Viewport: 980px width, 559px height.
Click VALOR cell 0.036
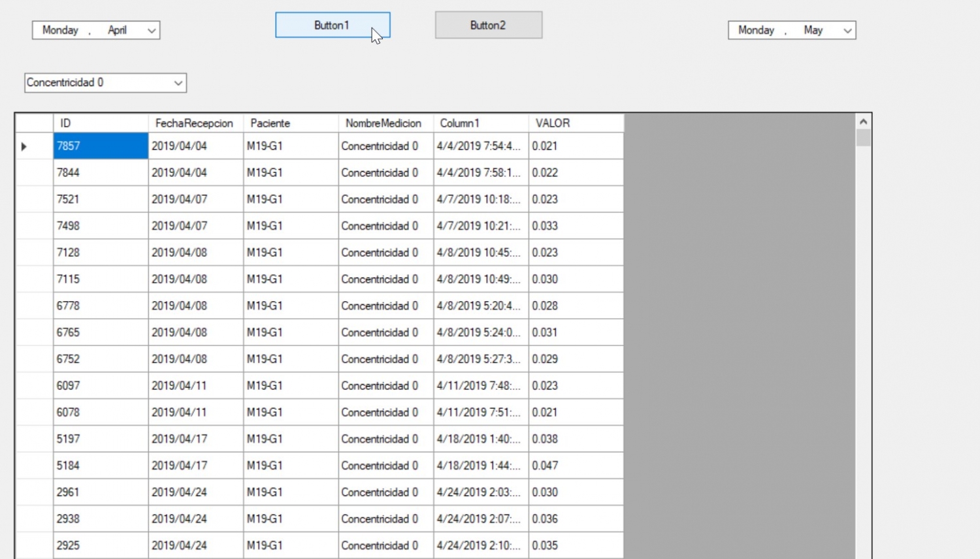coord(576,519)
